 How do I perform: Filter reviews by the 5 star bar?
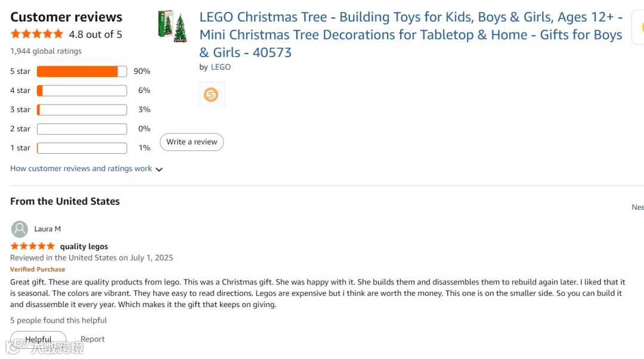(x=82, y=72)
